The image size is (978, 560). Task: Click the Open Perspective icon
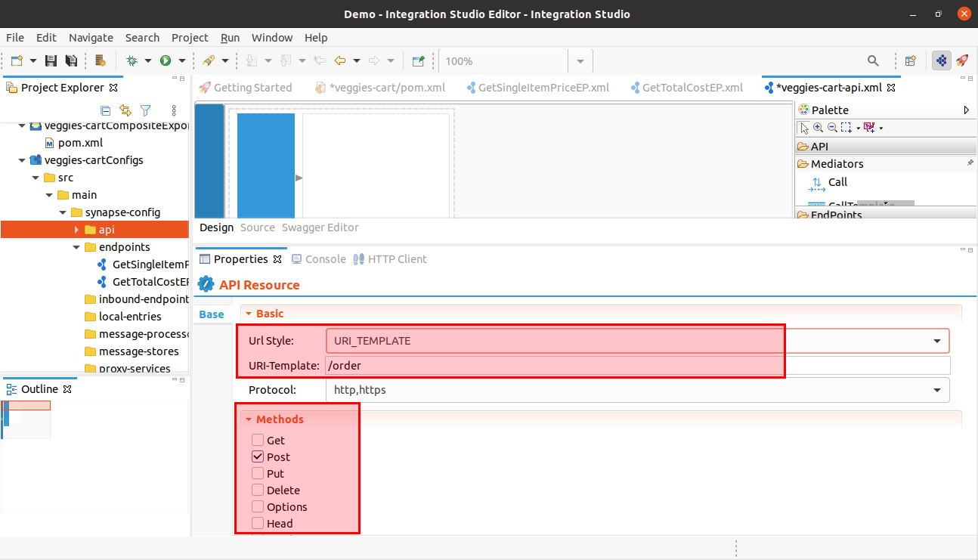(x=911, y=60)
